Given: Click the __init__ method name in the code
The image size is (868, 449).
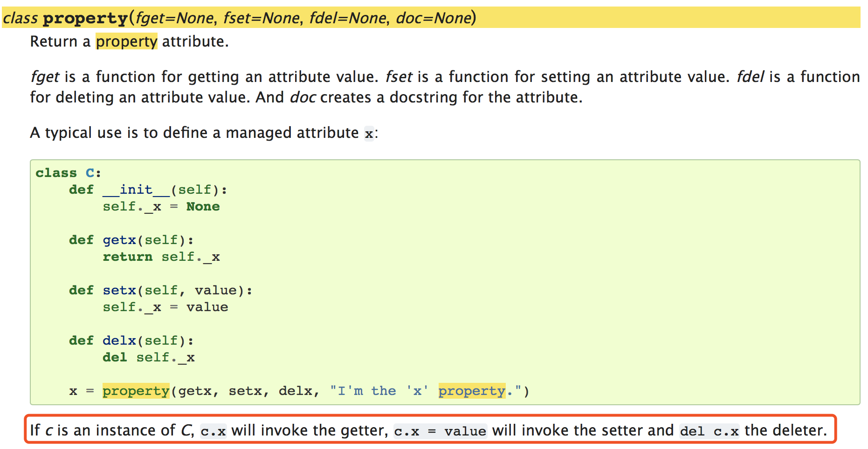Looking at the screenshot, I should [x=136, y=190].
